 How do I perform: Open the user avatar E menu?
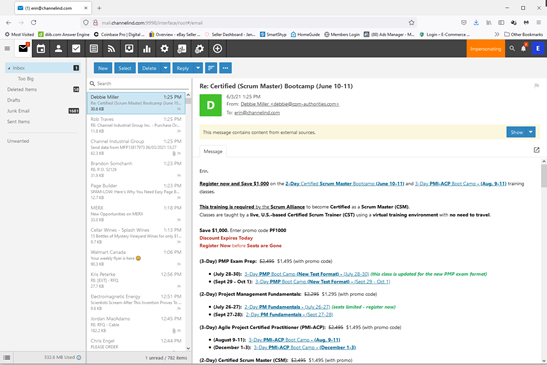538,49
